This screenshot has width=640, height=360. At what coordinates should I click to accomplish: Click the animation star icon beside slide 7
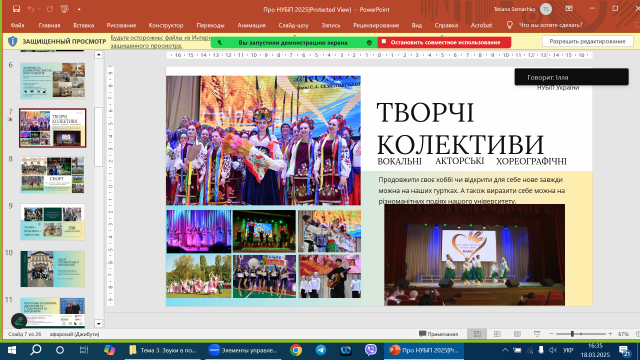click(10, 119)
